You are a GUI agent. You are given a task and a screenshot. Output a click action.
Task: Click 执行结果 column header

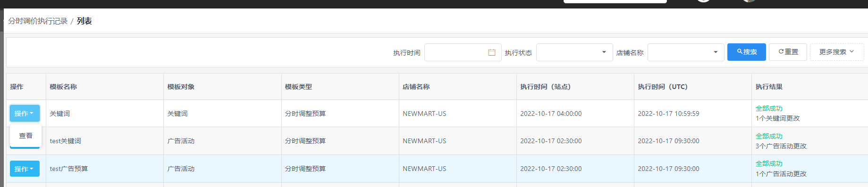[x=769, y=87]
